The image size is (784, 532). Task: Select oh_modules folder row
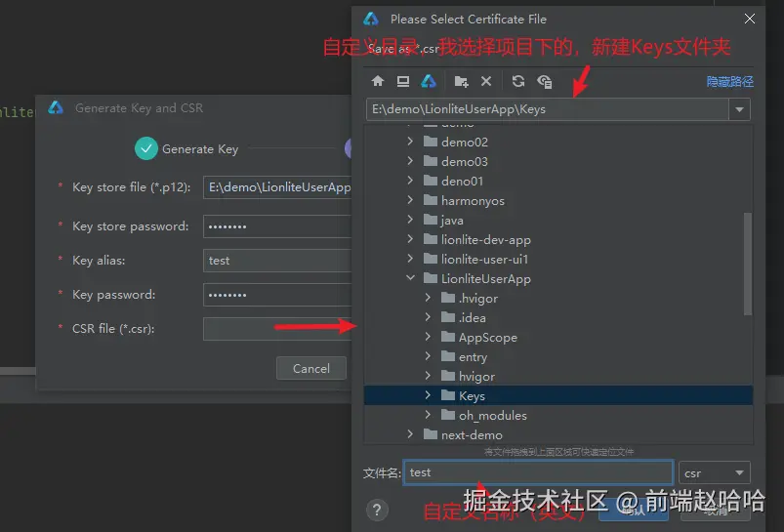(558, 415)
